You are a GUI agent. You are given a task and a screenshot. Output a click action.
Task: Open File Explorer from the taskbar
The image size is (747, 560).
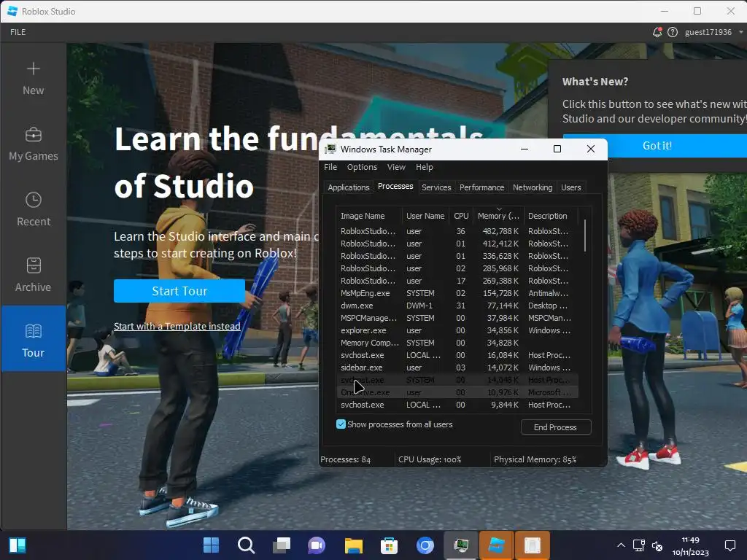pos(354,545)
